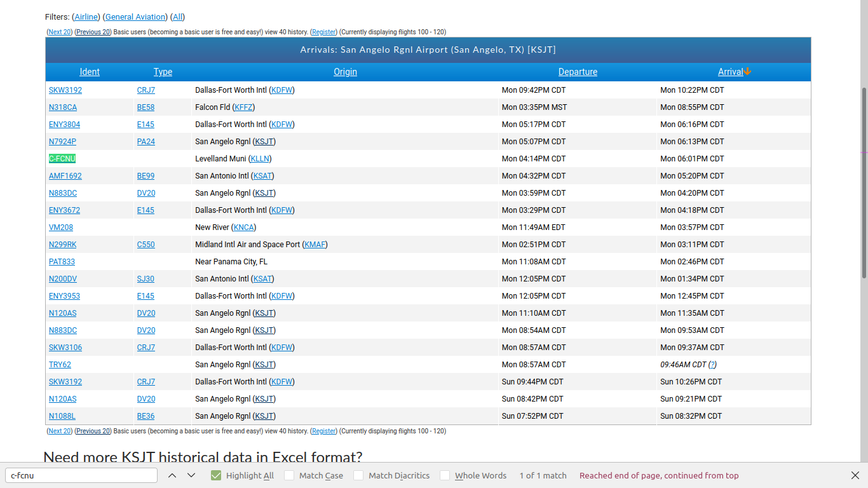This screenshot has height=488, width=868.
Task: Click the table title Arrivals: San Angelo Rgnl
Action: coord(428,50)
